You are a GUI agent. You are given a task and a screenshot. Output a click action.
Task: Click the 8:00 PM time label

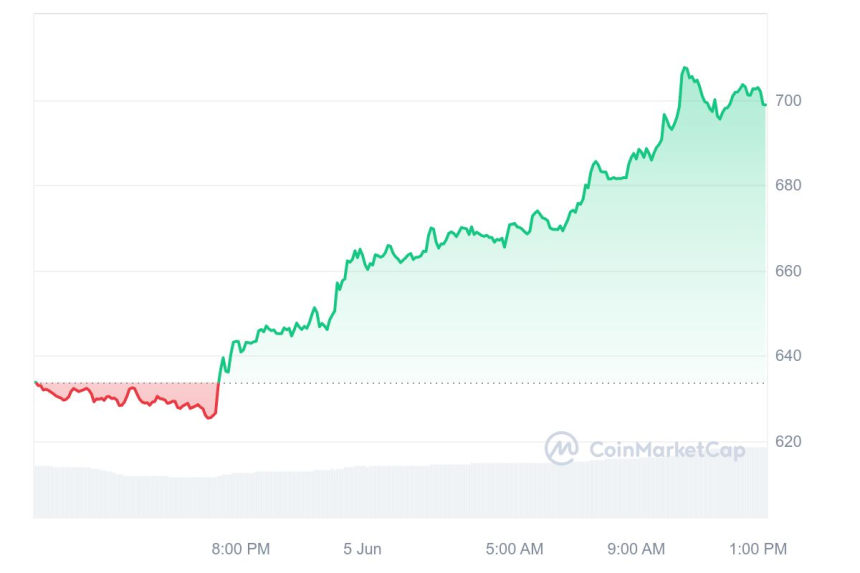click(x=241, y=549)
